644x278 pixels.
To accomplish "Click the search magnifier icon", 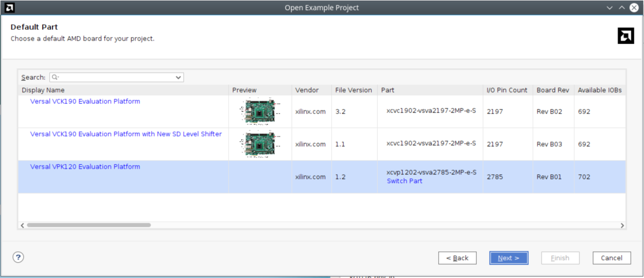I will 55,77.
